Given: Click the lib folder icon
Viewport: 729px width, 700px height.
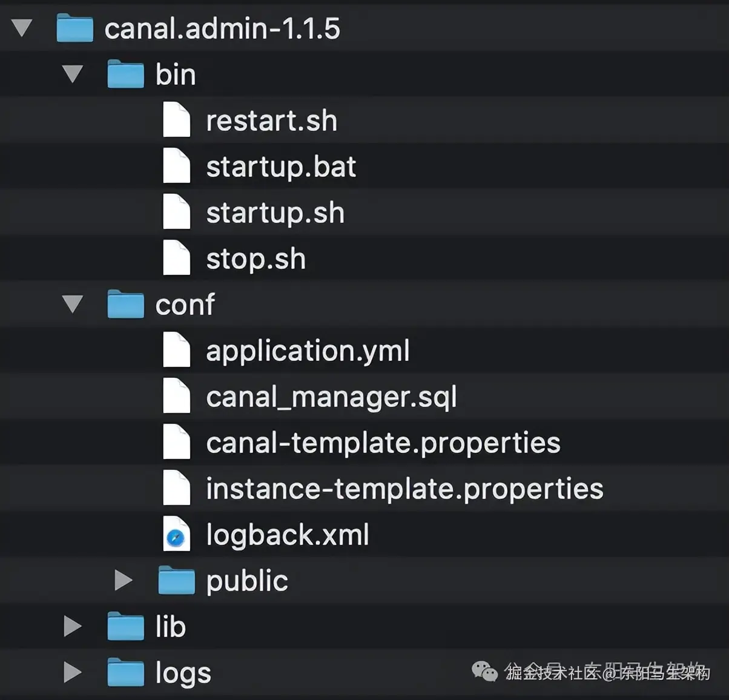Looking at the screenshot, I should tap(125, 627).
